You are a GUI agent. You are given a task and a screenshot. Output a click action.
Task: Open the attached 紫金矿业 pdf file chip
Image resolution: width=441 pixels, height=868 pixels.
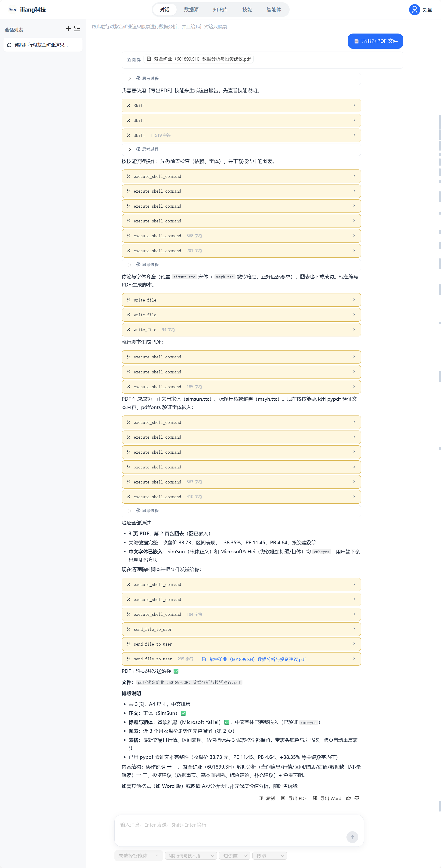click(199, 59)
